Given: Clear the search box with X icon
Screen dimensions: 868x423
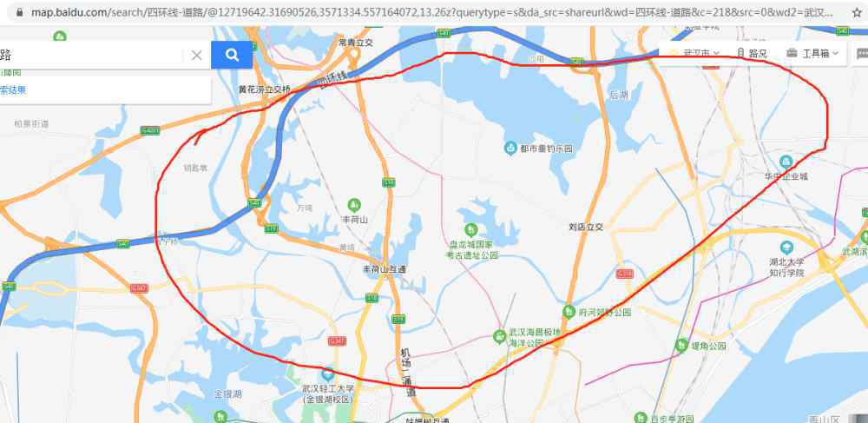Looking at the screenshot, I should tap(196, 55).
